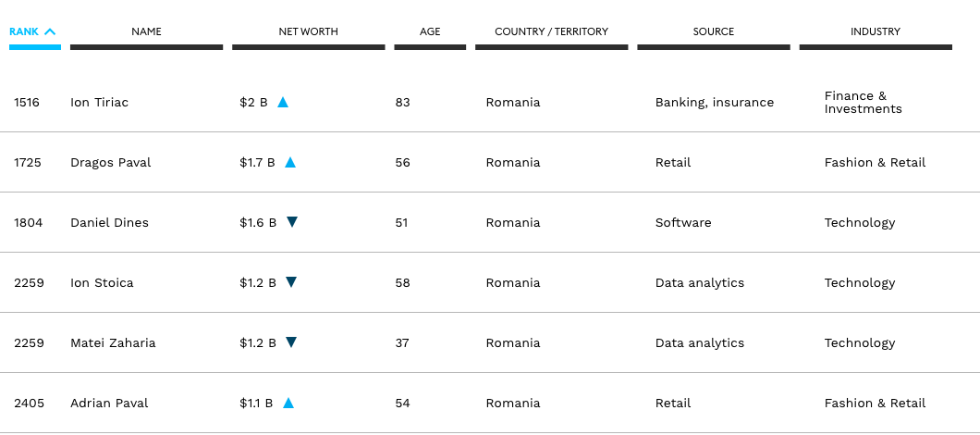The width and height of the screenshot is (980, 435).
Task: Click rank number 1516 in first row
Action: click(27, 103)
